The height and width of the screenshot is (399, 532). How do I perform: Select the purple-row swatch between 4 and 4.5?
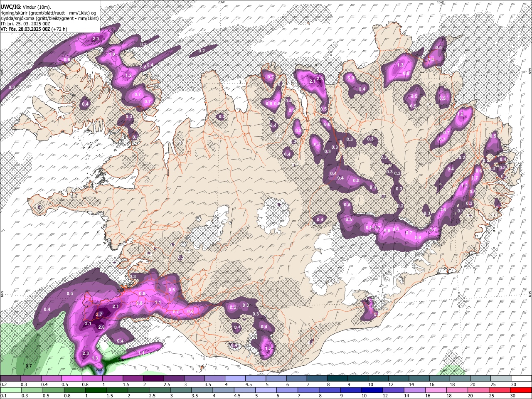click(235, 379)
